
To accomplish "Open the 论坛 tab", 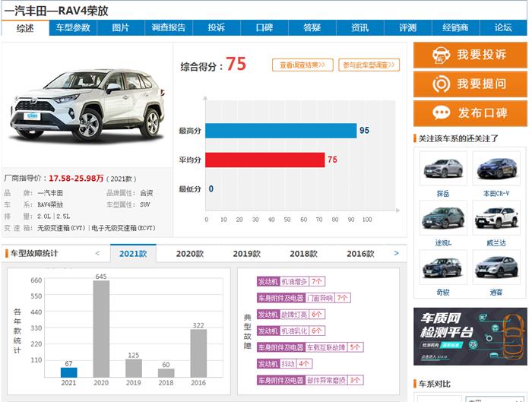I will pos(503,27).
